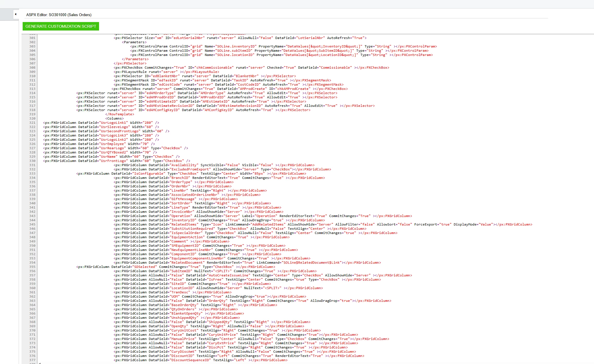Viewport: 594px width, 364px height.
Task: Click the SDSelected column DataField
Action: (145, 267)
